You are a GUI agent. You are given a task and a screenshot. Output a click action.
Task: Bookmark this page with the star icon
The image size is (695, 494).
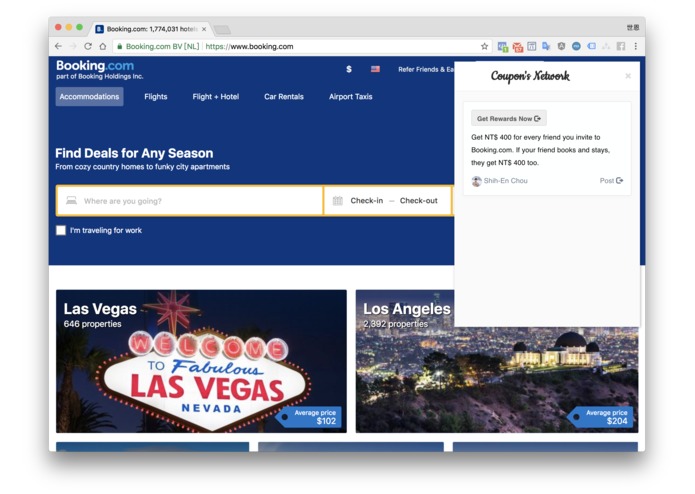[x=484, y=46]
